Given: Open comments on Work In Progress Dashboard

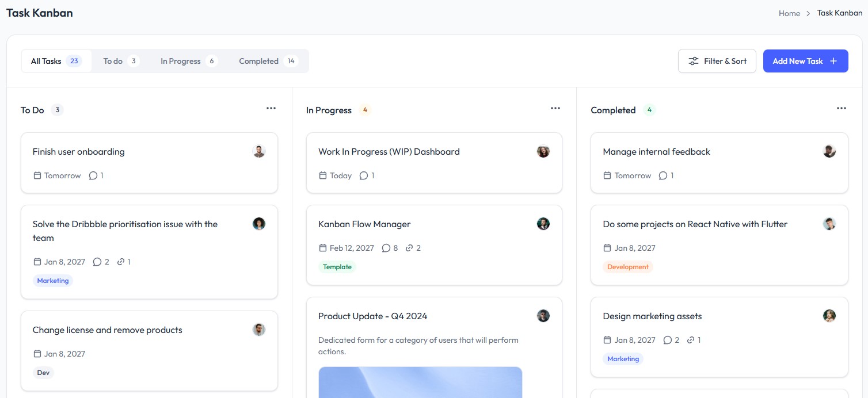Looking at the screenshot, I should 363,175.
